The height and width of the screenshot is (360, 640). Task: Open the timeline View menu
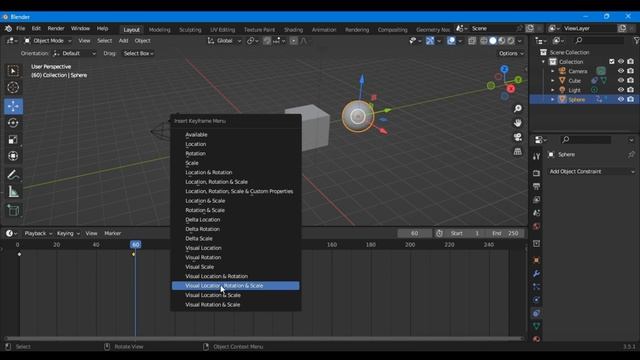coord(91,233)
